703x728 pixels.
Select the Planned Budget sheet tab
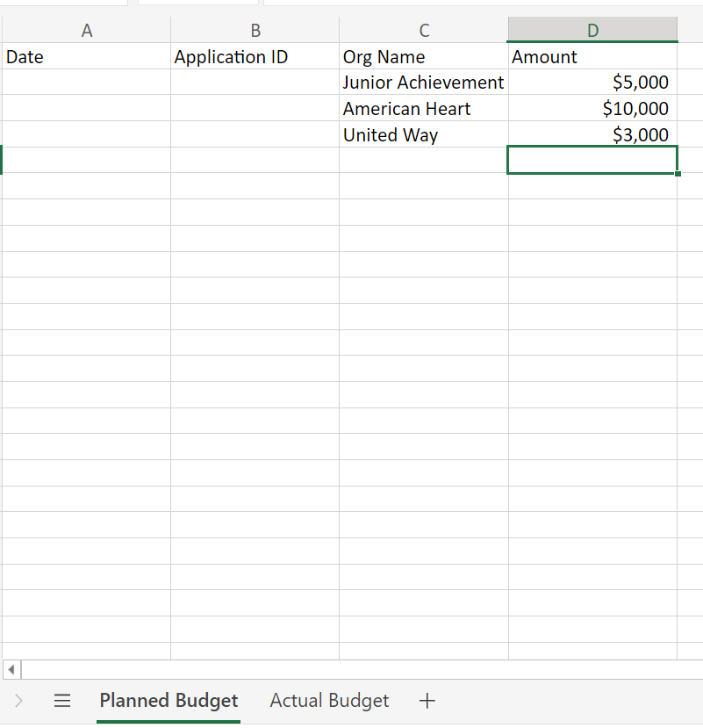169,701
